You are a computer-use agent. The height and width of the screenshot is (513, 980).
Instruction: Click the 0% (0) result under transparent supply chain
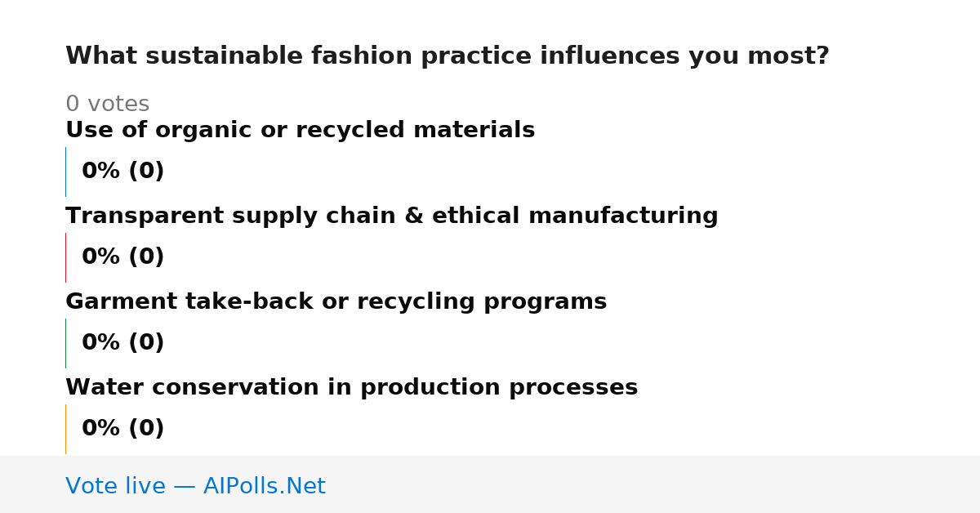(x=123, y=257)
